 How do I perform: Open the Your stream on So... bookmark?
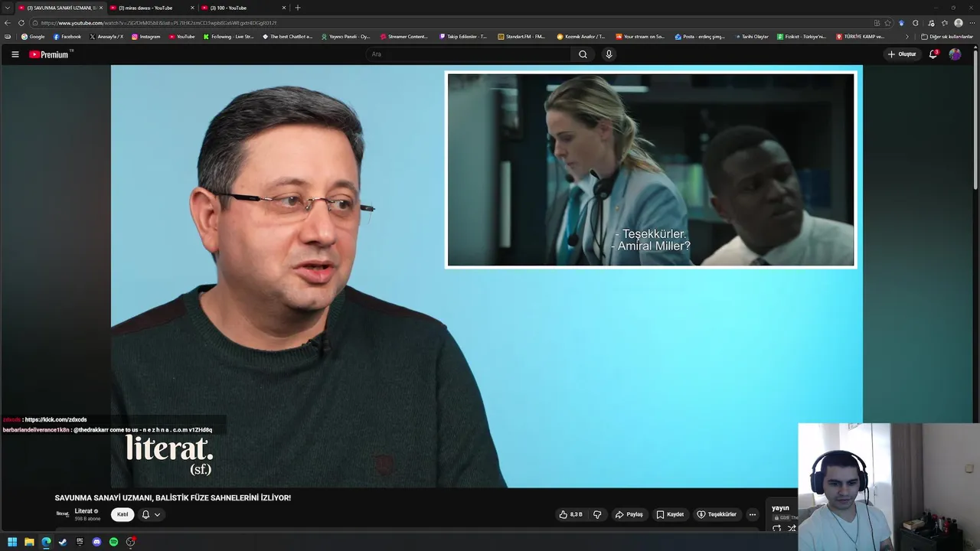click(x=640, y=37)
